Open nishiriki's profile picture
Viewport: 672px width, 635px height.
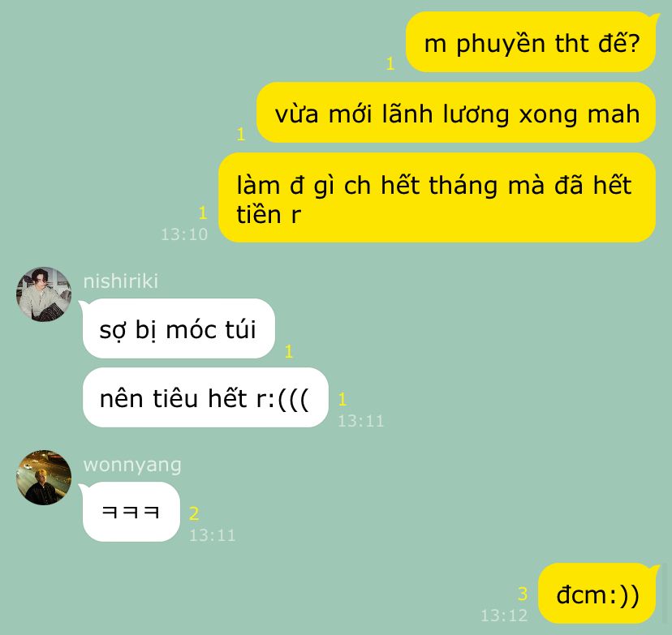[44, 294]
